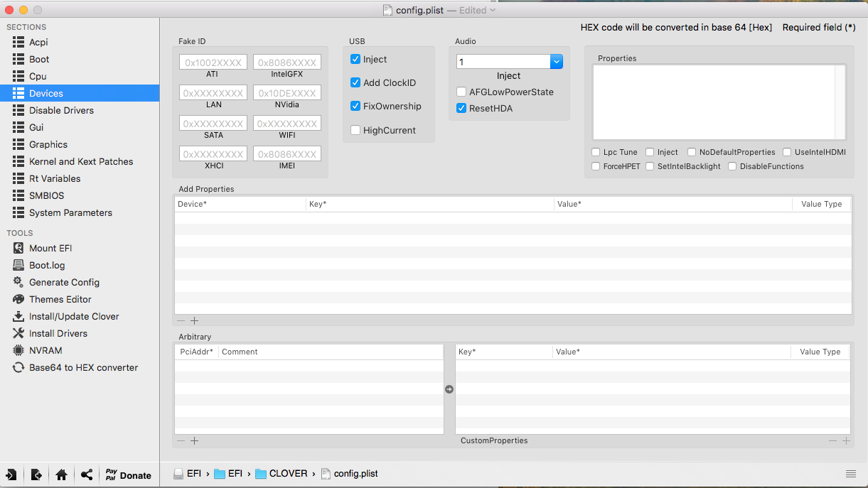
Task: Click the arrow between Arbitrary tables
Action: [x=449, y=389]
